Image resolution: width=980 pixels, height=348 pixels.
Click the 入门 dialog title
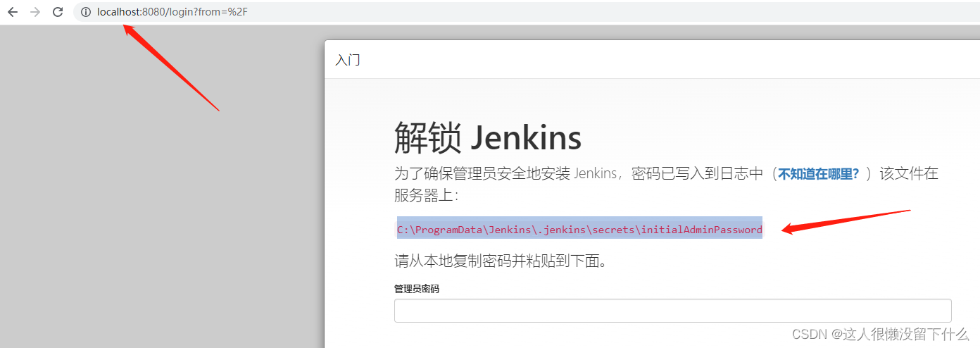click(348, 60)
